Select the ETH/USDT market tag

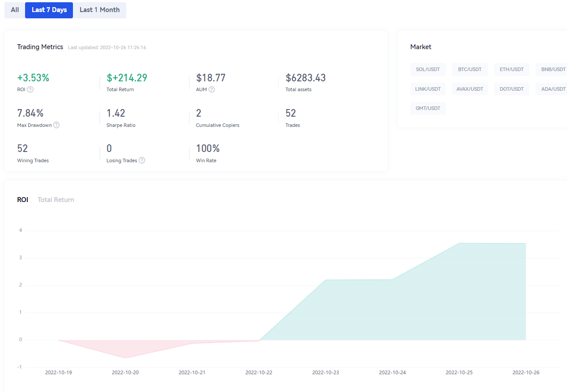(512, 69)
